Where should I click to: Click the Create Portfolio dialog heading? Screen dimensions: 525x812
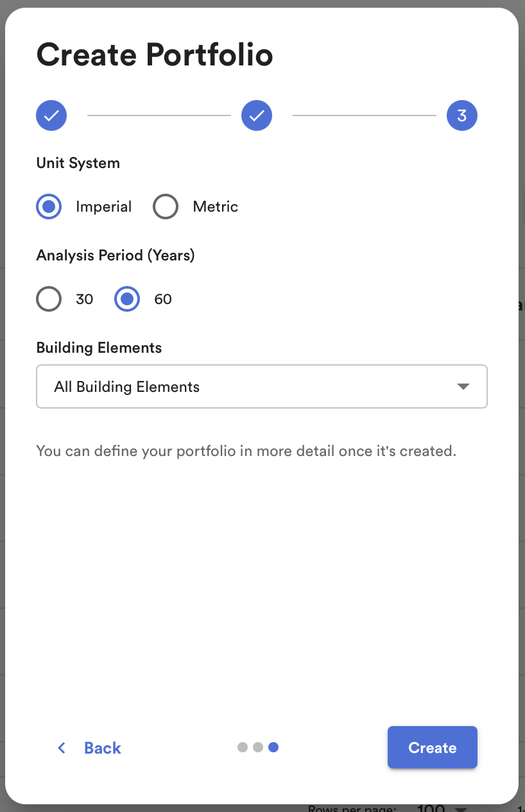pyautogui.click(x=155, y=55)
